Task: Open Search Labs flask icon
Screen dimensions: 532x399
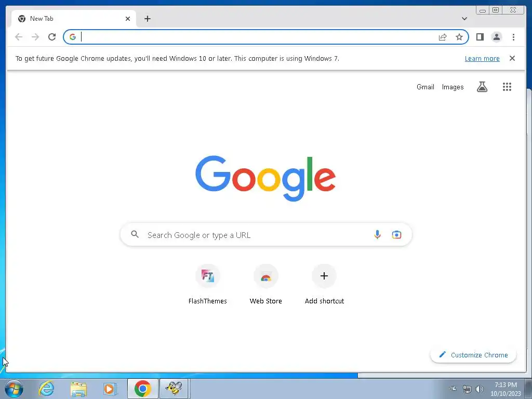Action: click(482, 87)
